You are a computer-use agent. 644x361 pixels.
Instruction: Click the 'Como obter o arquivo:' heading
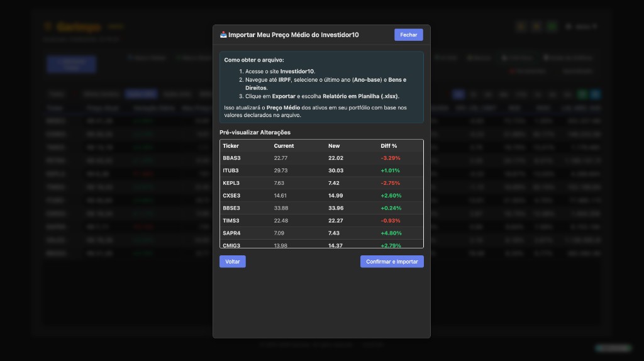(x=254, y=60)
